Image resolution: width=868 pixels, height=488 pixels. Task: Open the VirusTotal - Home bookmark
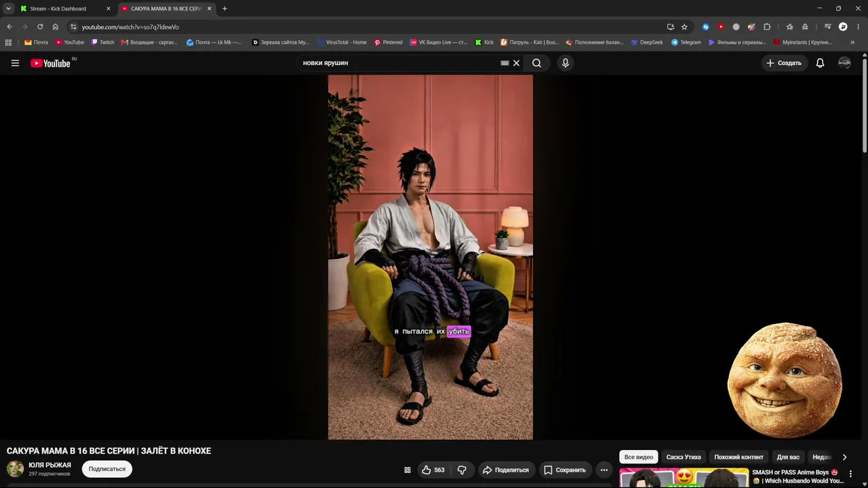[x=341, y=42]
